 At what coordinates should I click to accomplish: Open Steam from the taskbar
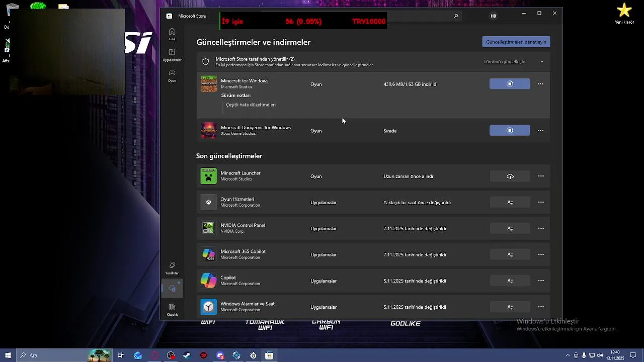(187, 355)
